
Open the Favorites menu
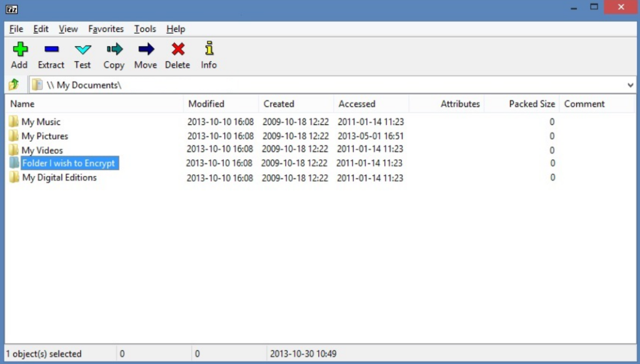[106, 29]
